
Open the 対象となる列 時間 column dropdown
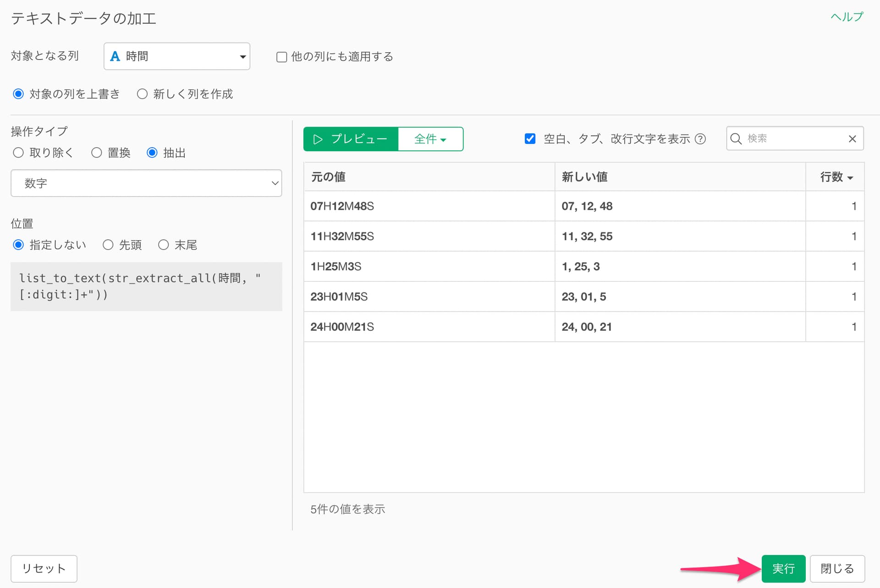click(177, 56)
